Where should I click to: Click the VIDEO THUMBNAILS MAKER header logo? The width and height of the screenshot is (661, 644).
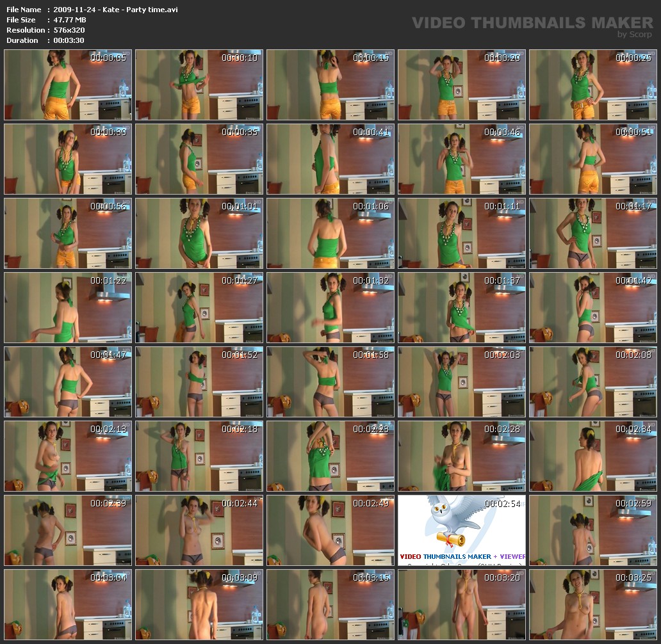tap(532, 23)
